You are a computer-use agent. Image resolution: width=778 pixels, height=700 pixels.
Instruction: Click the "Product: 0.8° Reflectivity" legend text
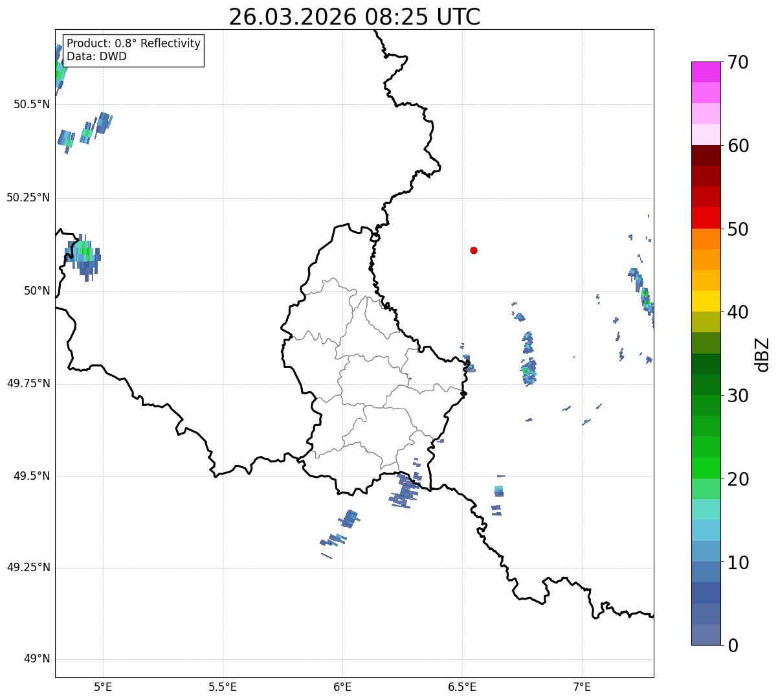point(133,43)
